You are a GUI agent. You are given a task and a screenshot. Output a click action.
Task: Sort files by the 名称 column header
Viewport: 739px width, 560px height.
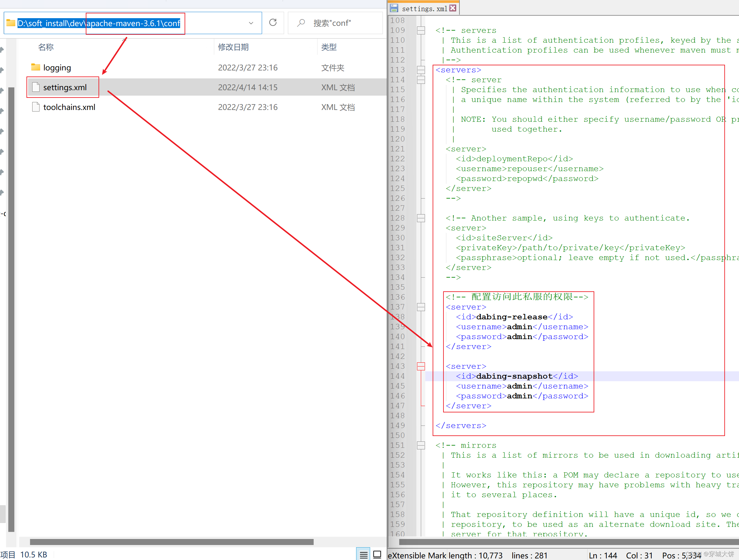[x=46, y=47]
